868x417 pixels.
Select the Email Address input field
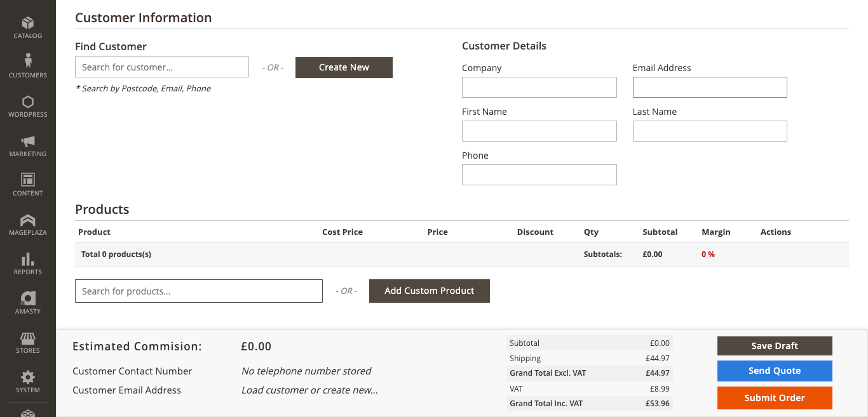710,88
